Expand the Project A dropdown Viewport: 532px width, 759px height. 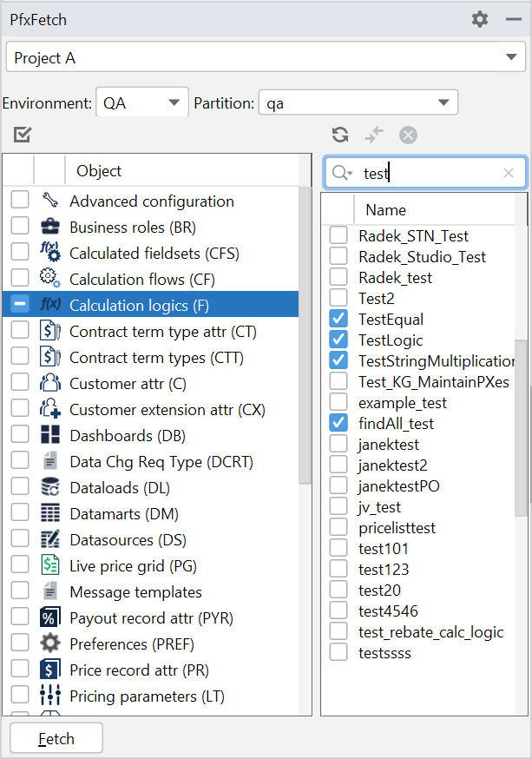[x=509, y=58]
